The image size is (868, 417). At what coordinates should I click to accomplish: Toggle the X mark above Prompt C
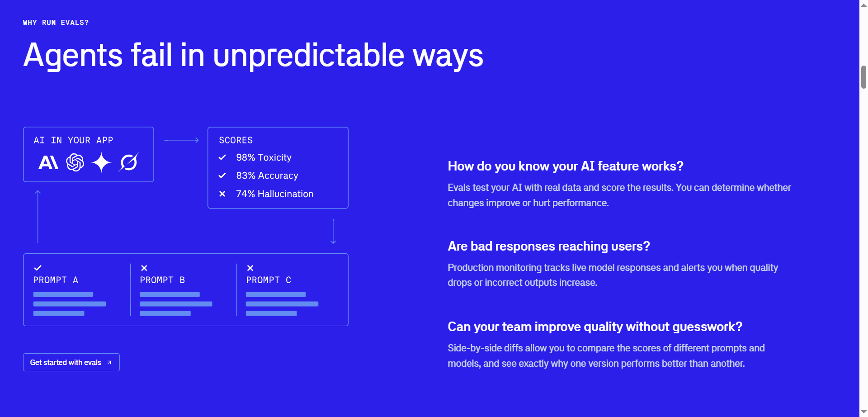click(x=250, y=268)
